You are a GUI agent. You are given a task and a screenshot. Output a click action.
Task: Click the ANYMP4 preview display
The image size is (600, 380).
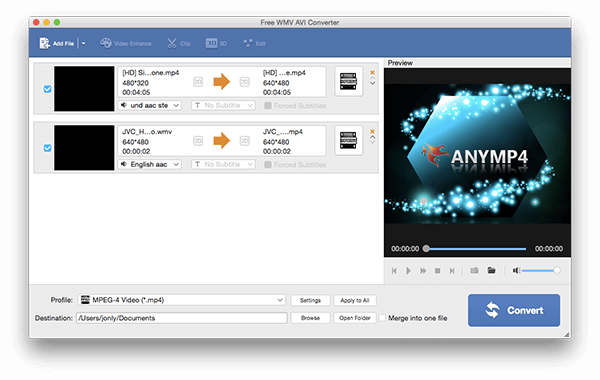(x=477, y=154)
